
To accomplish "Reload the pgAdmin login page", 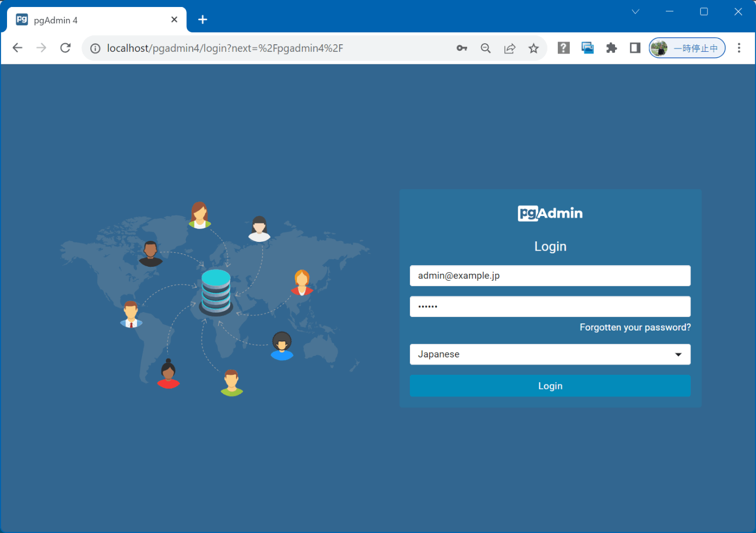I will (x=65, y=48).
